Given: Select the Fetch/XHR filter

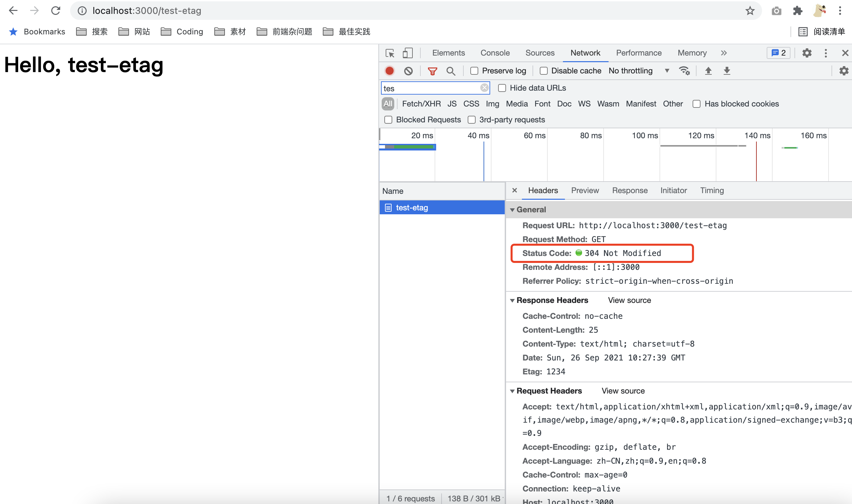Looking at the screenshot, I should point(421,104).
